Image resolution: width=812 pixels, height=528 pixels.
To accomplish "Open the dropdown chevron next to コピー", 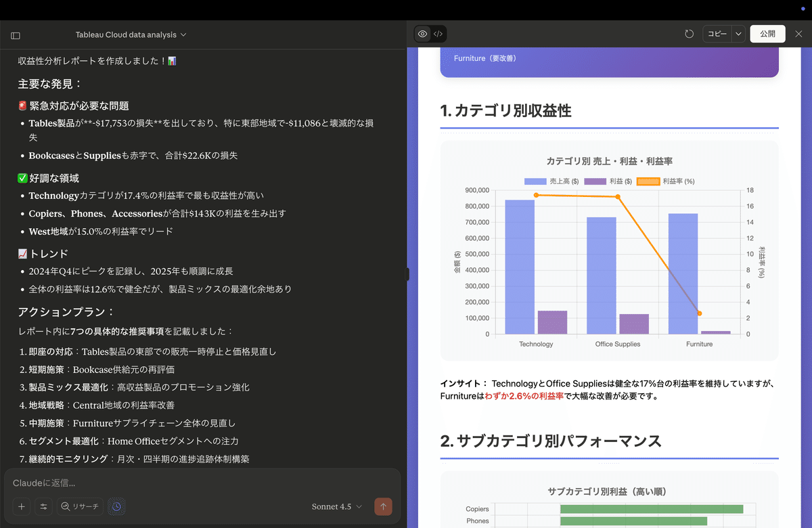I will coord(738,33).
